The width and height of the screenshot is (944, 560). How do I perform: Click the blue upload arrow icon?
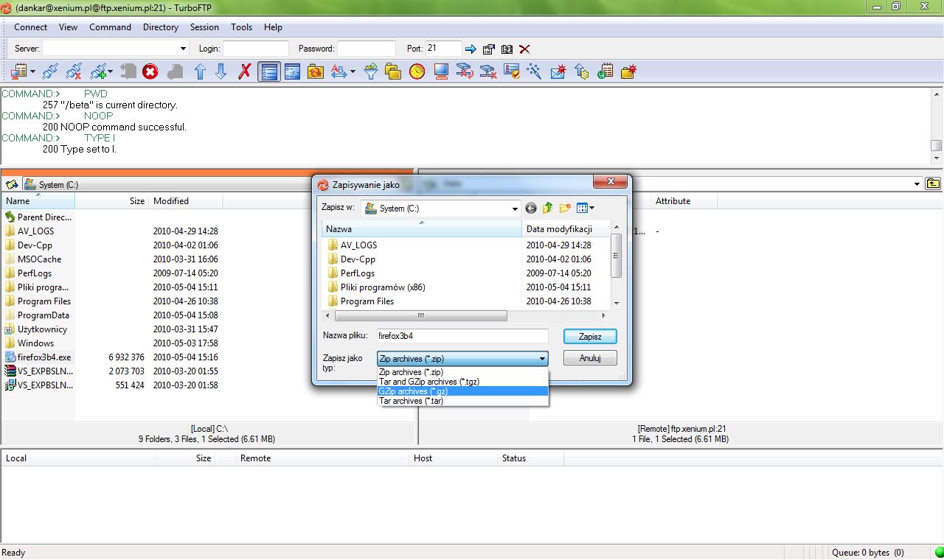(x=200, y=71)
